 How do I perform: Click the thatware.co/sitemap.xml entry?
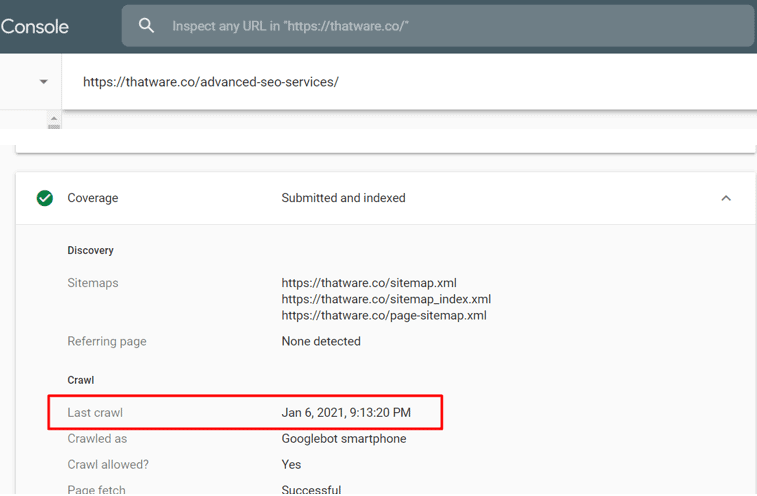(369, 283)
